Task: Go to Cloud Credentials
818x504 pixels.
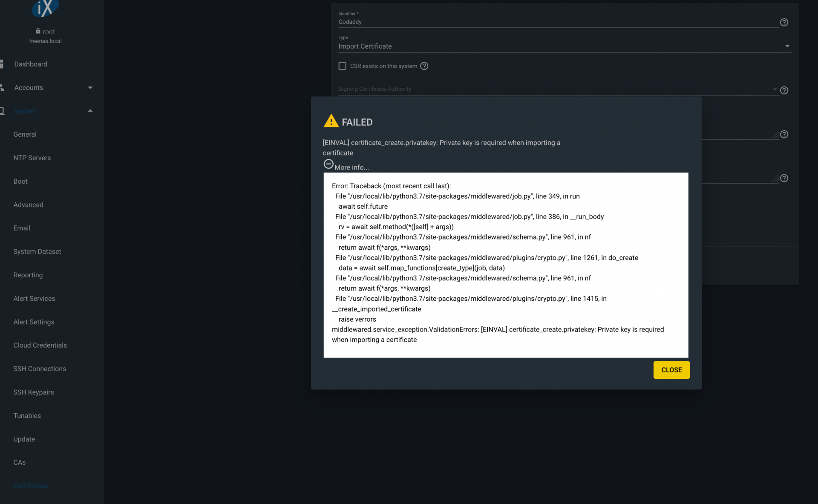Action: click(40, 345)
